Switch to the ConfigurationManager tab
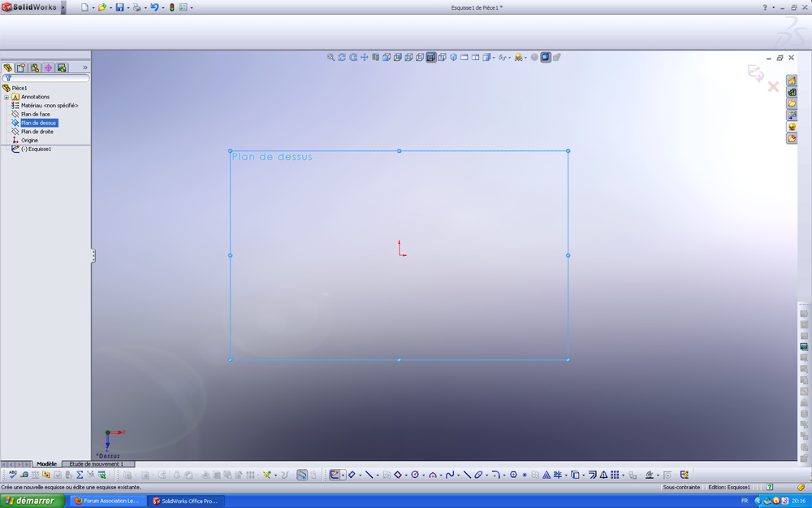The height and width of the screenshot is (508, 812). [x=35, y=68]
